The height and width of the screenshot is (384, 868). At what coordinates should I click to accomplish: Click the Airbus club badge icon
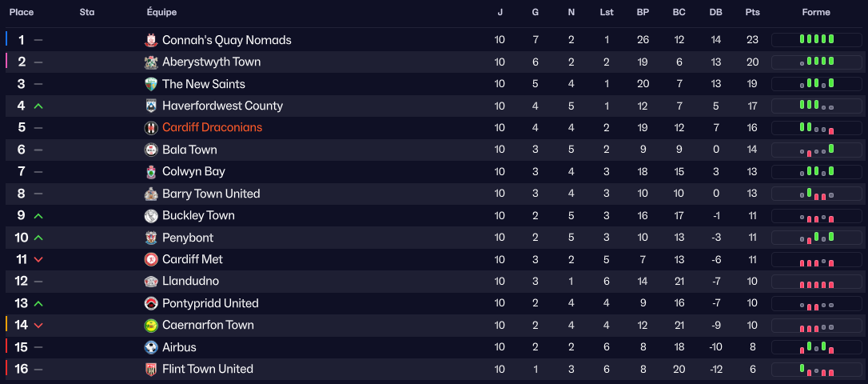pyautogui.click(x=151, y=347)
